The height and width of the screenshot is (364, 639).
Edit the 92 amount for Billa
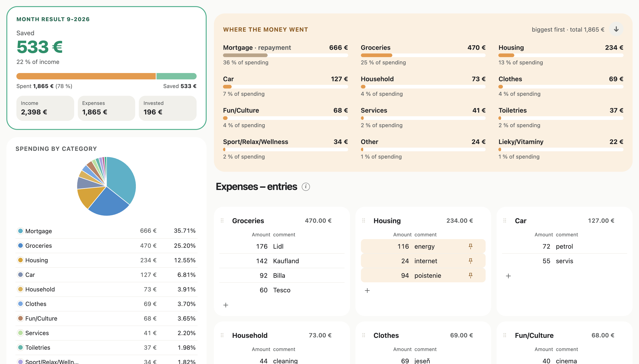(264, 276)
